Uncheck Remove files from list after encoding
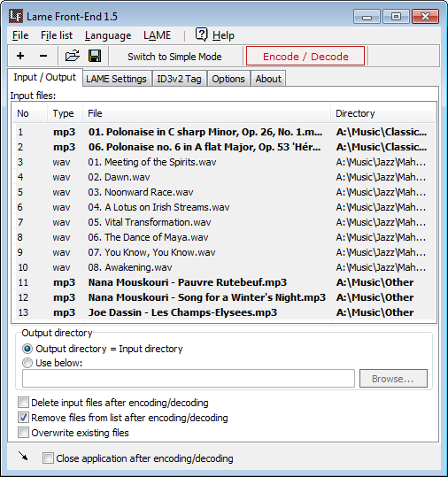The height and width of the screenshot is (477, 448). tap(23, 418)
